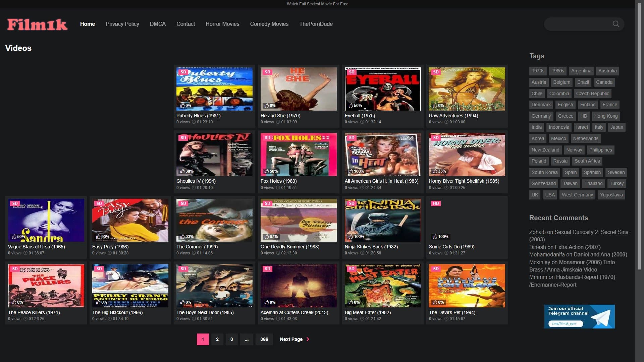Open the Privacy Policy page

pos(122,24)
